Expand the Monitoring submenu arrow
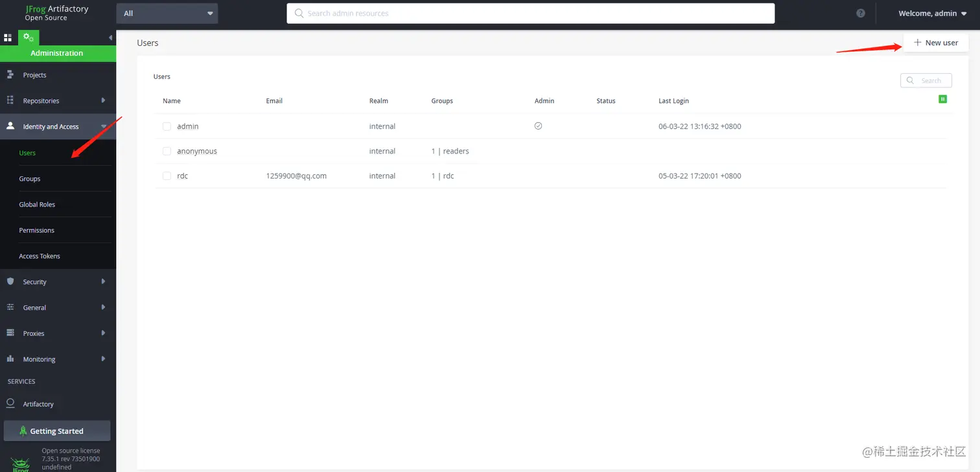Image resolution: width=980 pixels, height=472 pixels. [x=103, y=359]
